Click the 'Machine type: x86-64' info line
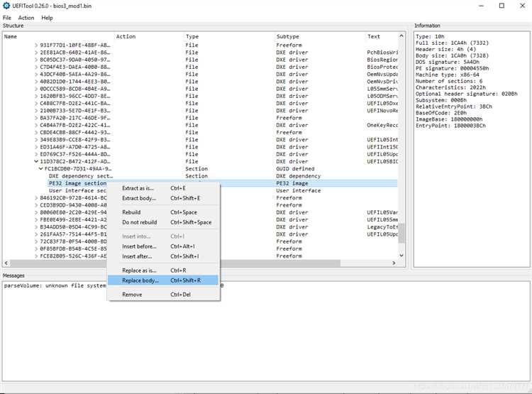The height and width of the screenshot is (394, 532). click(447, 75)
